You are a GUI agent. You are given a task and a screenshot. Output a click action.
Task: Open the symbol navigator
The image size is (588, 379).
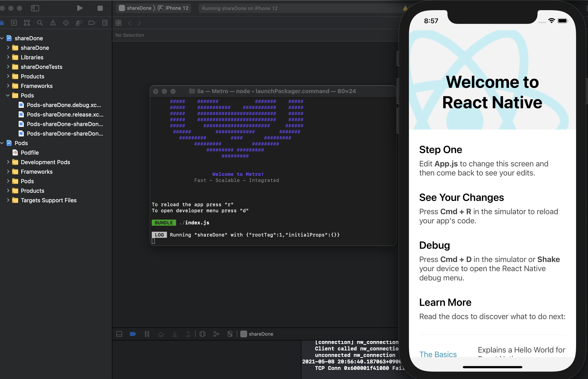27,23
